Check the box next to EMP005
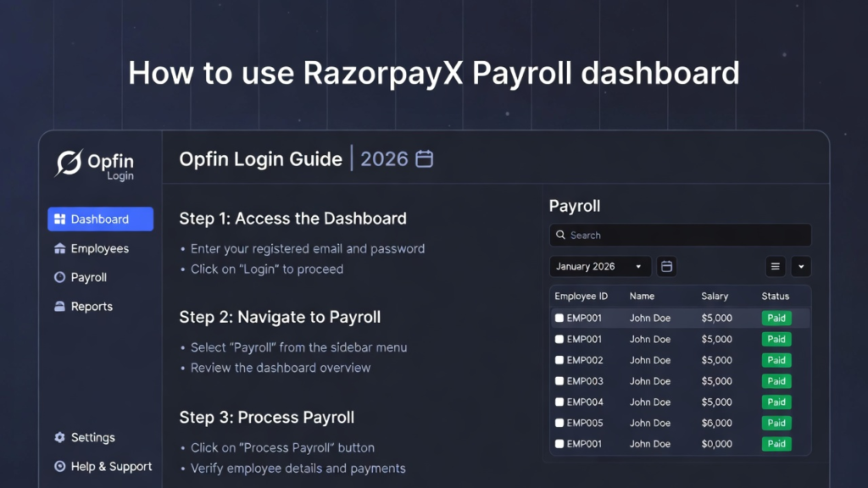Screen dimensions: 868x488 tap(559, 423)
